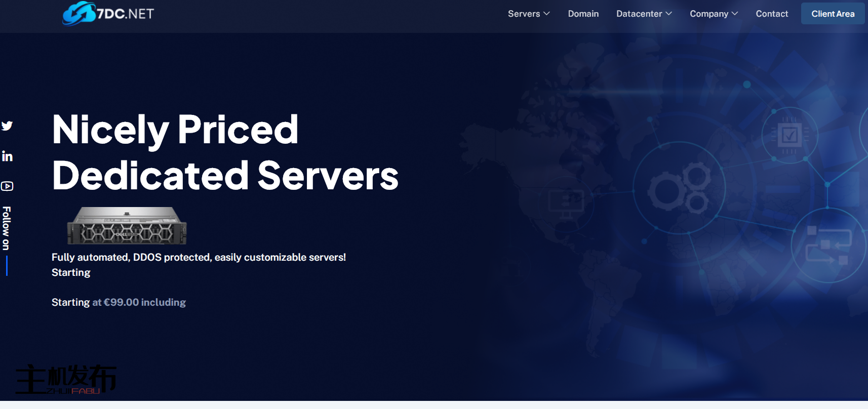Expand the Company dropdown menu
868x409 pixels.
(x=714, y=14)
